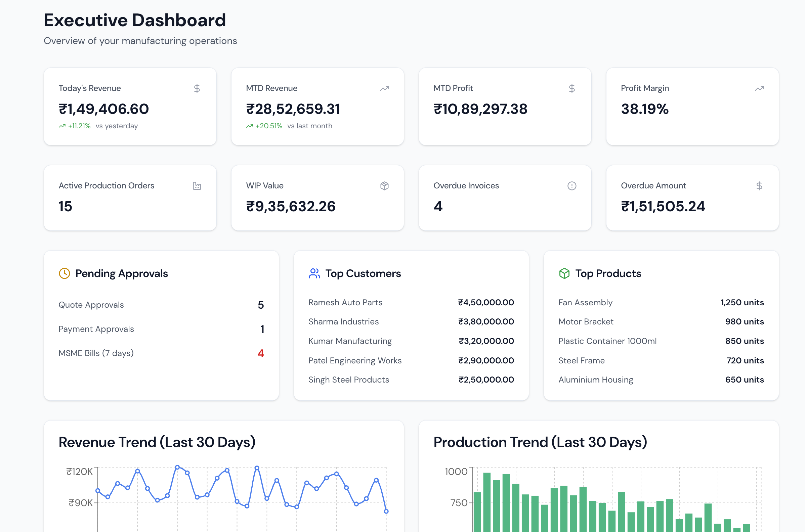The width and height of the screenshot is (805, 532).
Task: Select Fan Assembly in Top Products
Action: (x=585, y=302)
